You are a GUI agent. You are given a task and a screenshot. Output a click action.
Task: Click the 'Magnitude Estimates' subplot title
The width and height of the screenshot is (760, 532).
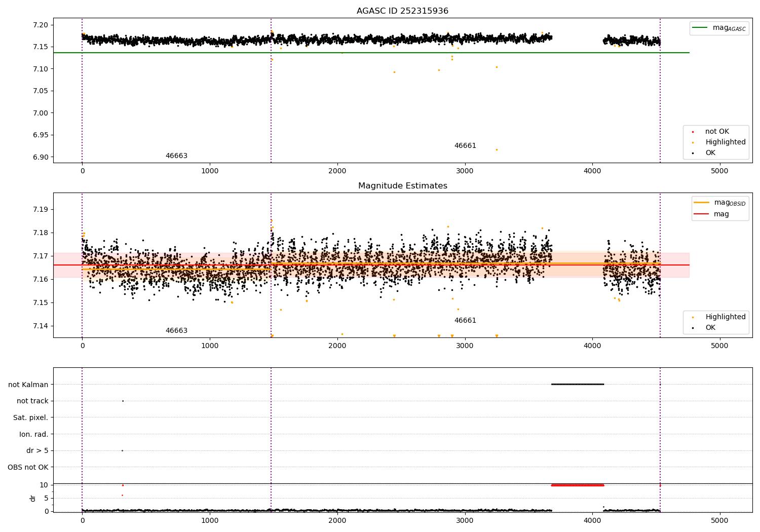point(402,186)
